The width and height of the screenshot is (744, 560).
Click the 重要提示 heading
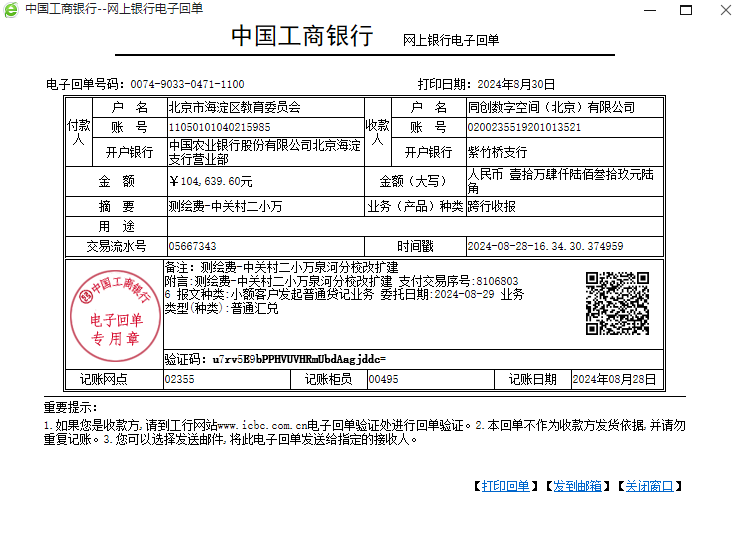(x=70, y=408)
